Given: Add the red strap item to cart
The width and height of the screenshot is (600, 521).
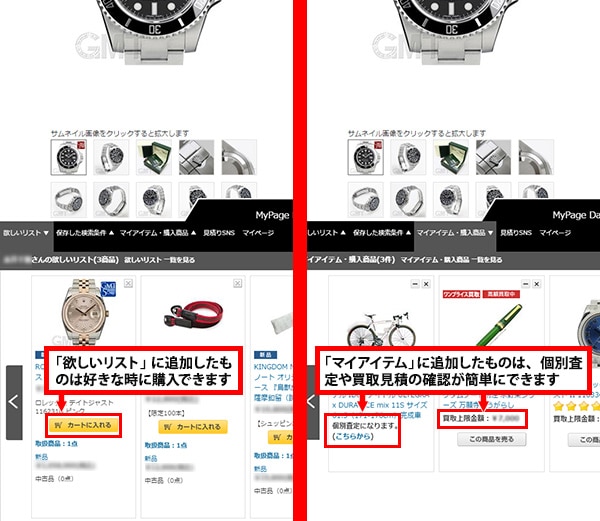Looking at the screenshot, I should [x=193, y=427].
